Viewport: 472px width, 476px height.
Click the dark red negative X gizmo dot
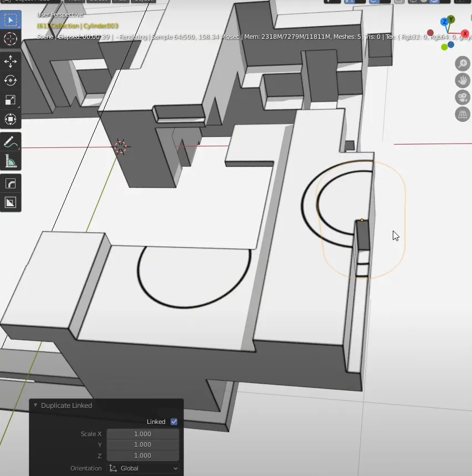430,33
